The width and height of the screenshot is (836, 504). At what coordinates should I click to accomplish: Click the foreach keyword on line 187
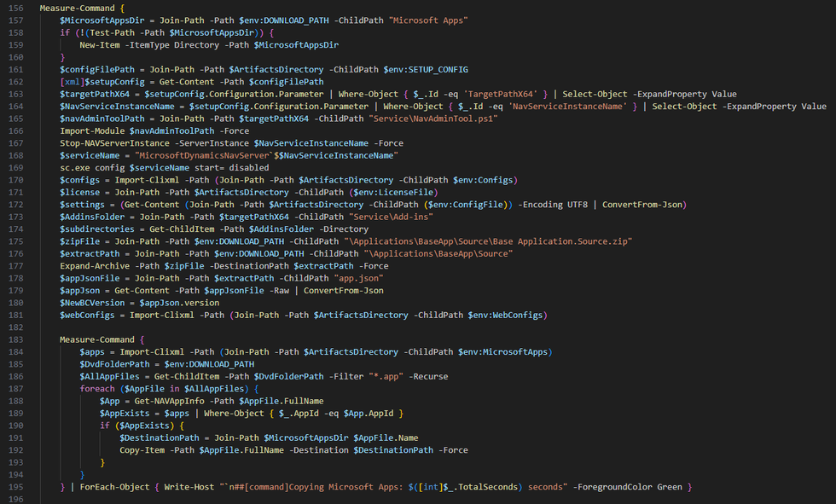point(97,388)
